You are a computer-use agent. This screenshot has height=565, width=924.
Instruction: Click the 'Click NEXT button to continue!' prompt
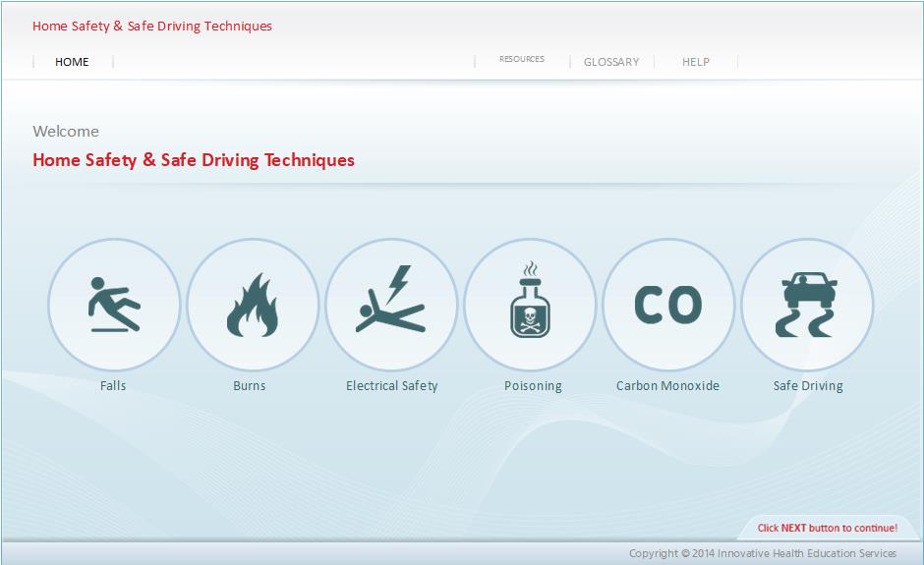[x=827, y=529]
